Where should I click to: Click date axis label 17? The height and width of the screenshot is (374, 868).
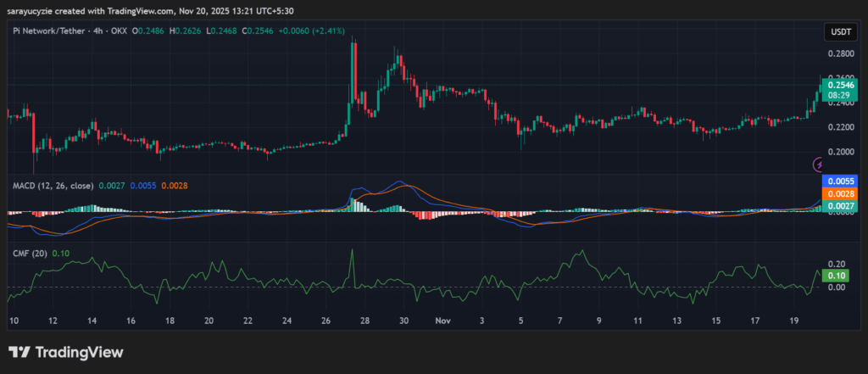pos(755,321)
